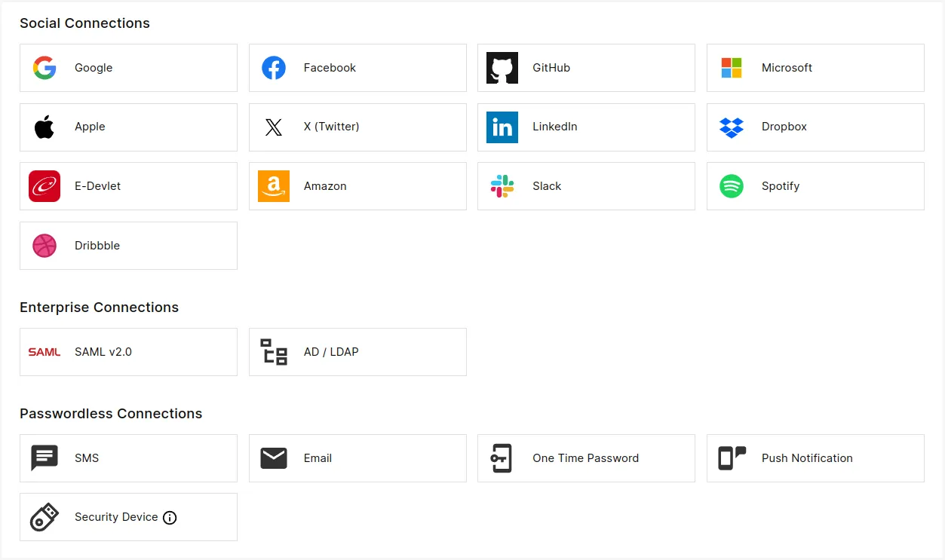Select the AD / LDAP connection
This screenshot has width=945, height=560.
[x=357, y=352]
